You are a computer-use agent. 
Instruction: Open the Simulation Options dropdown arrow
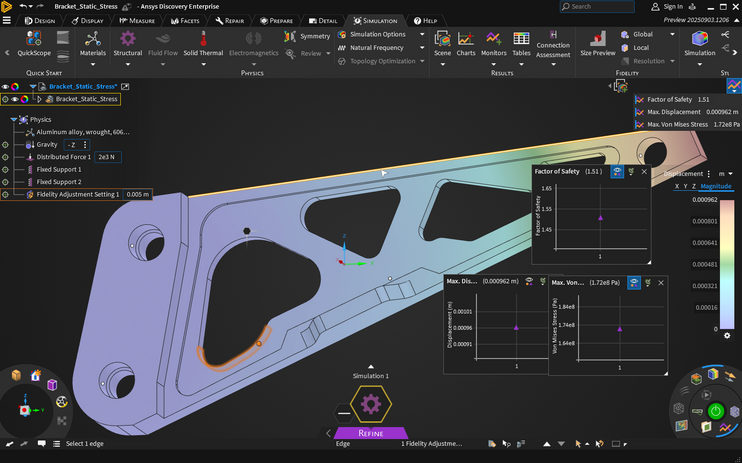(422, 34)
